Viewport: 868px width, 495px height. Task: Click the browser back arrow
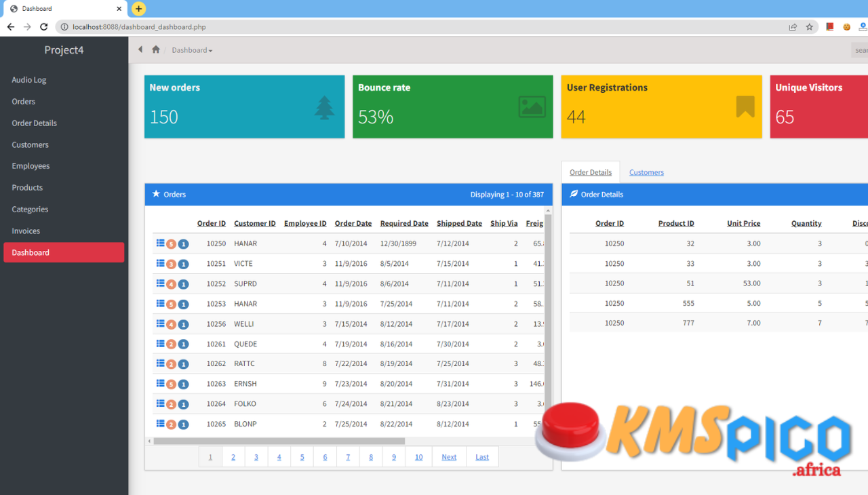click(x=10, y=27)
